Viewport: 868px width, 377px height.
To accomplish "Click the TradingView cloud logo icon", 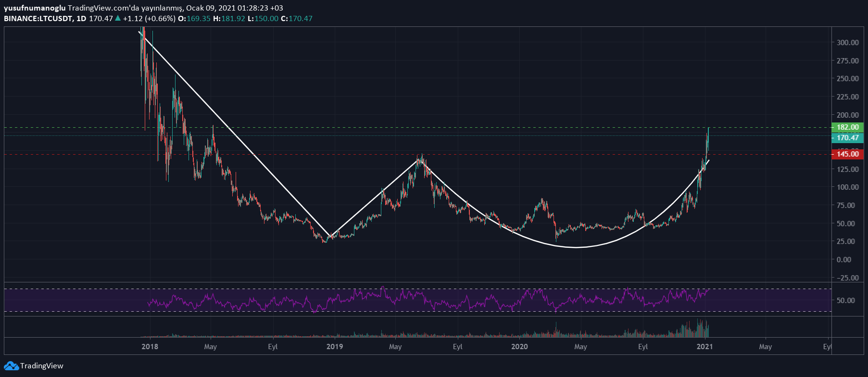I will coord(11,366).
